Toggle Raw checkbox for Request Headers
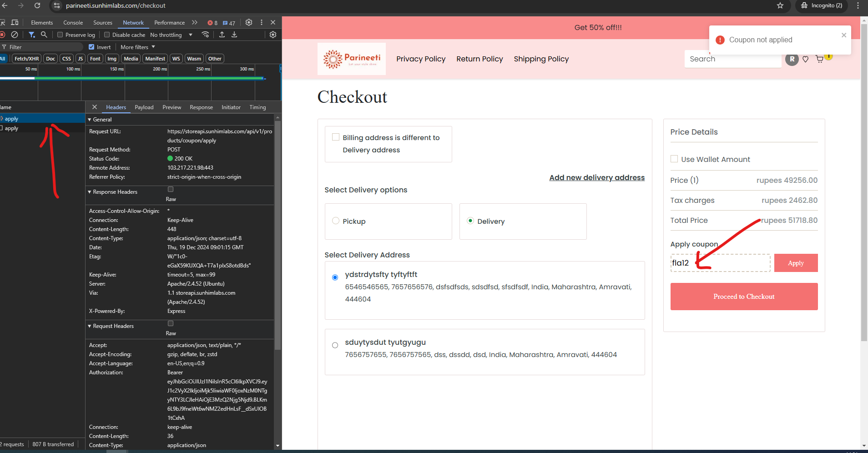 point(171,323)
